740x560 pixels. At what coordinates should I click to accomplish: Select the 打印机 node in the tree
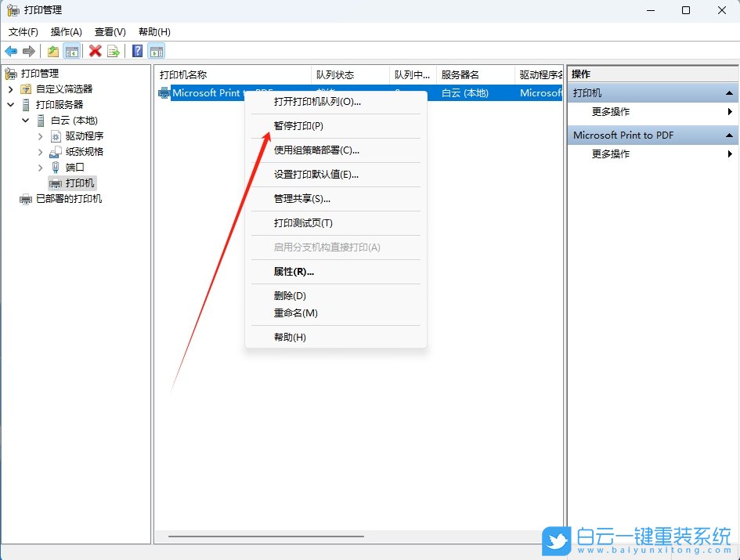pos(81,182)
